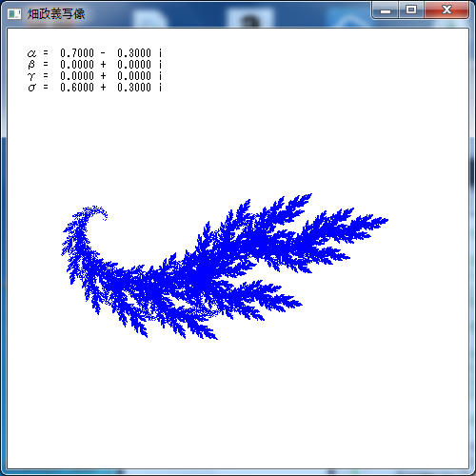This screenshot has width=476, height=476.
Task: Click the application icon in the title bar
Action: (14, 14)
